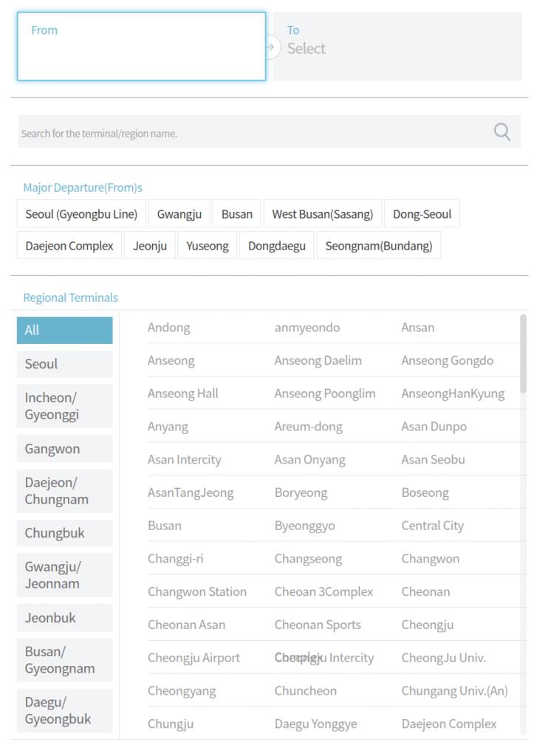Pick Cheongju Airport terminal
548x756 pixels.
[193, 658]
